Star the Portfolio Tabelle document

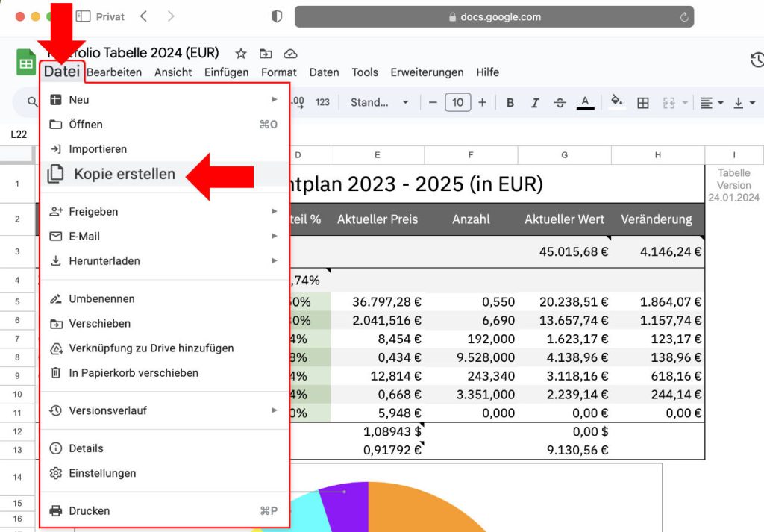point(241,54)
